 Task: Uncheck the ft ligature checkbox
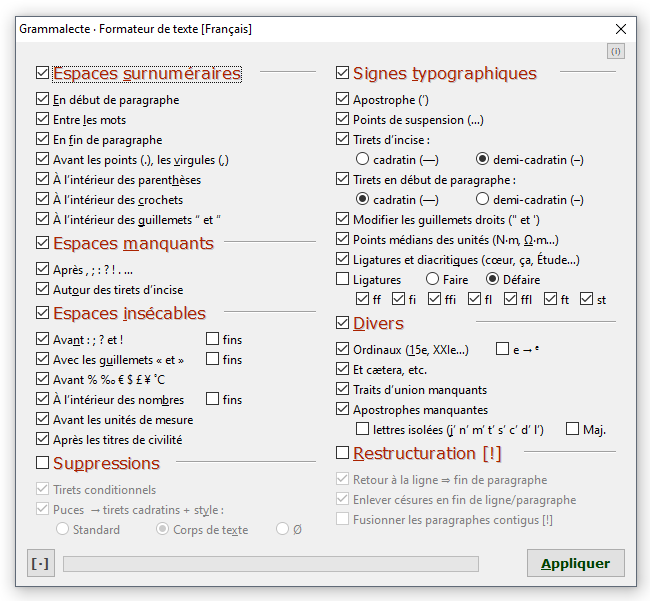click(551, 298)
